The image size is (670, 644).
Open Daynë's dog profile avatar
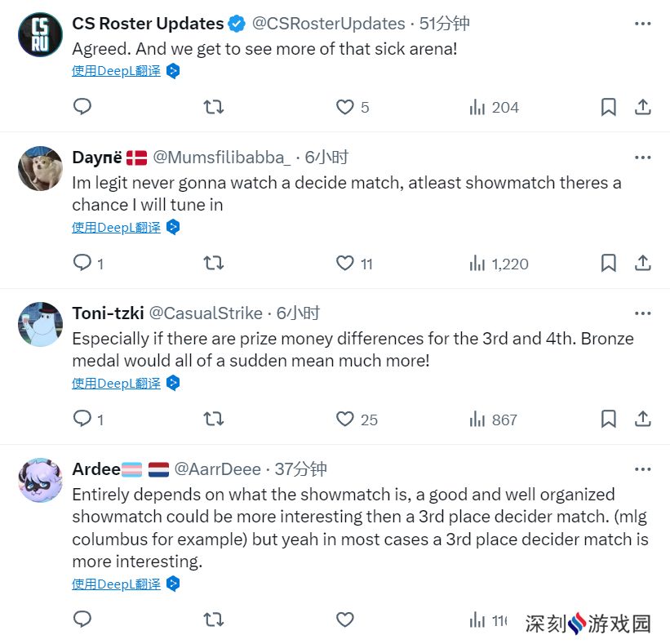point(40,168)
